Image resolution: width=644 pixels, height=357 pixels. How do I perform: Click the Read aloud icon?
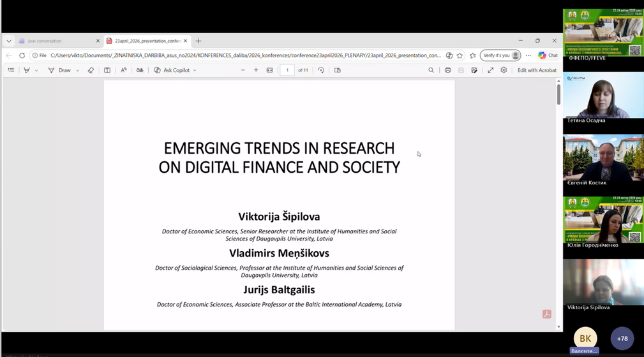pos(124,70)
